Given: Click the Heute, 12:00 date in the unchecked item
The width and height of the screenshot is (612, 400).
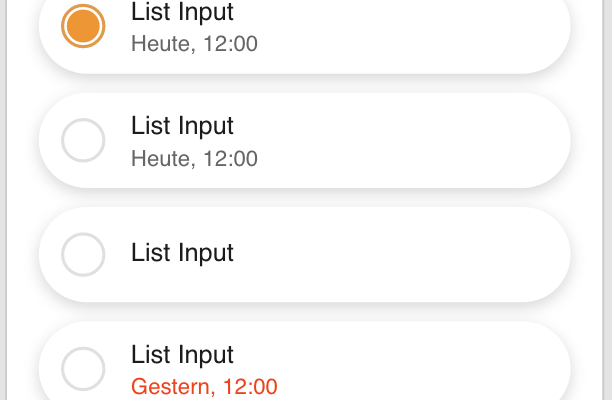Looking at the screenshot, I should 194,158.
